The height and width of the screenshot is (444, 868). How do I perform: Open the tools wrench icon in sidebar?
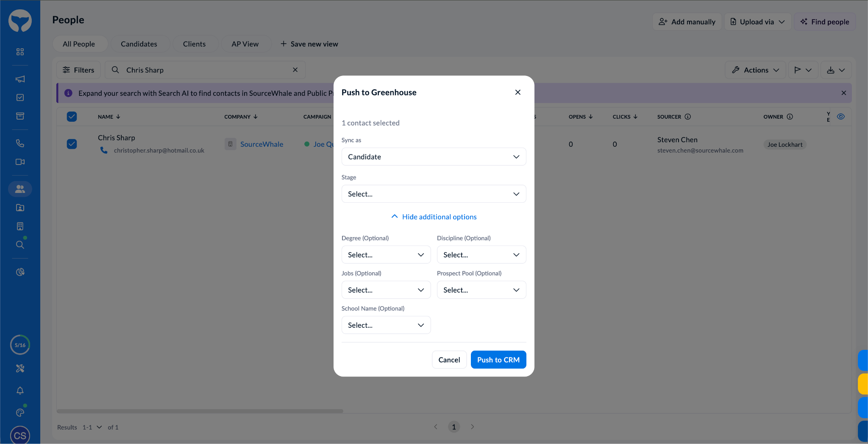[x=20, y=369]
